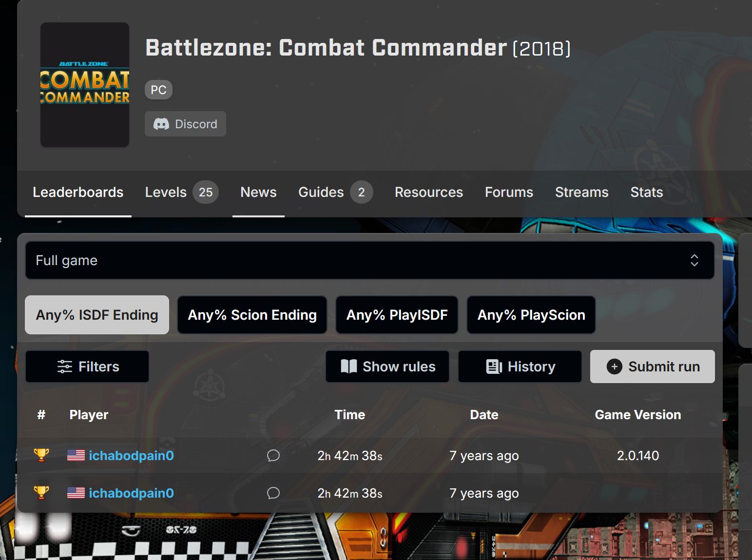Open comment bubble in the 2.0.140 run row
This screenshot has height=560, width=752.
[x=273, y=455]
